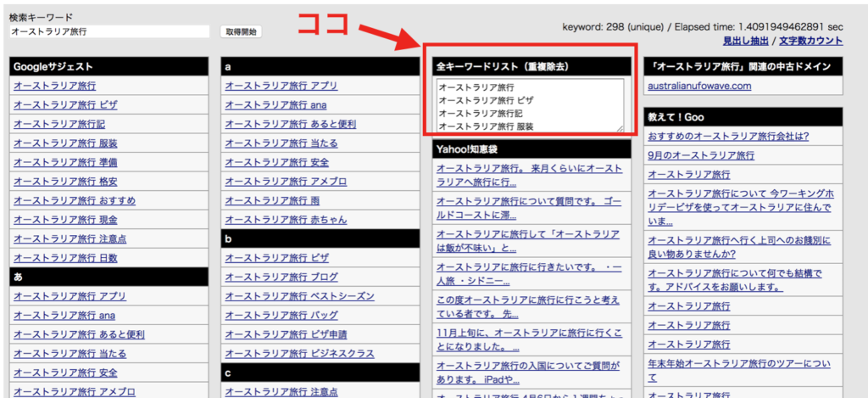Screen dimensions: 868x398
Task: Open オーストラリア旅行 ana in the あ section
Action: 64,316
